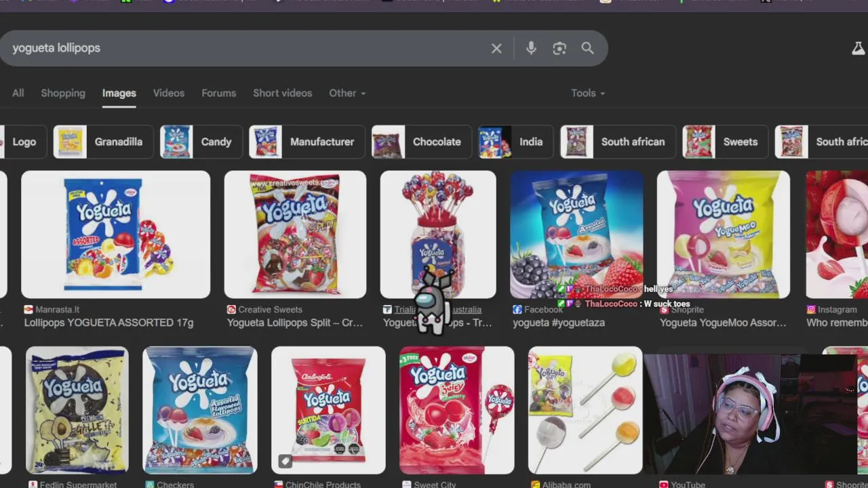Open Manrasta.lt Yogueta Assorted image
Viewport: 868px width, 488px height.
pos(115,235)
